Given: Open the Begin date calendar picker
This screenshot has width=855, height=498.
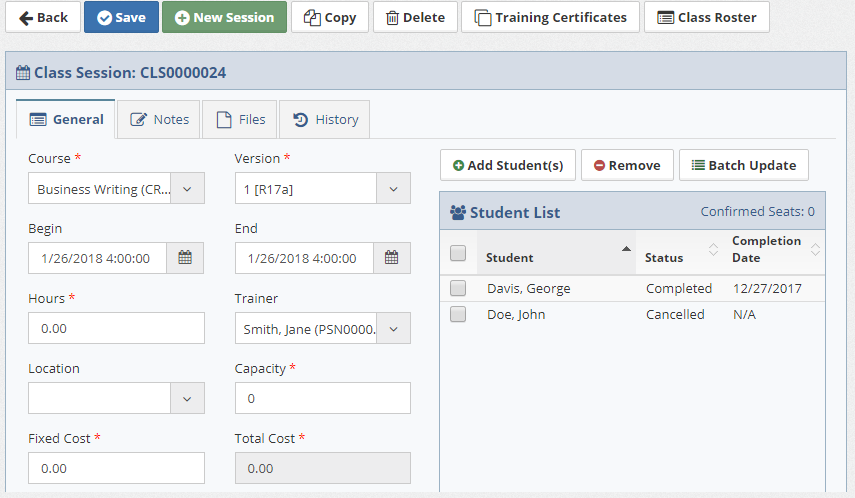Looking at the screenshot, I should 185,258.
